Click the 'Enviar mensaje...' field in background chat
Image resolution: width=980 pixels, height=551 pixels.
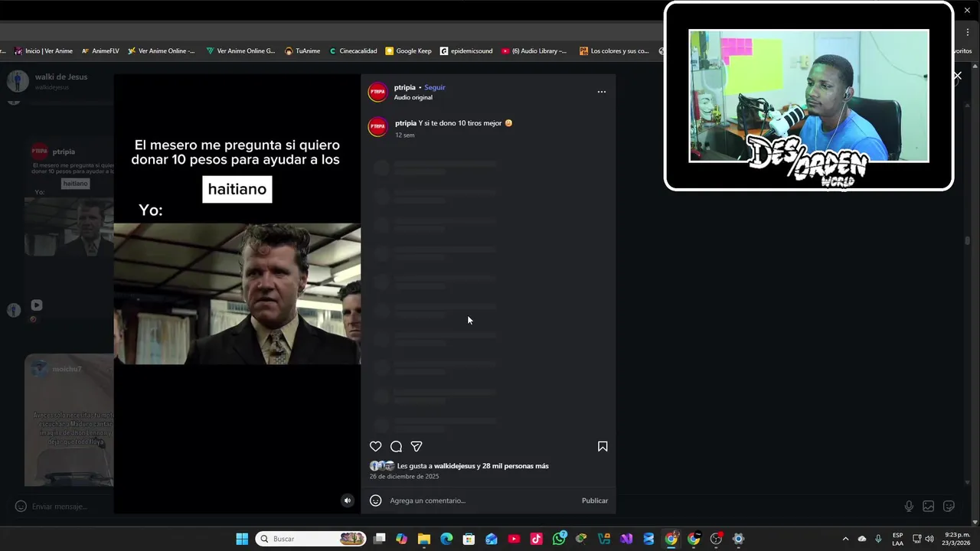pos(61,507)
